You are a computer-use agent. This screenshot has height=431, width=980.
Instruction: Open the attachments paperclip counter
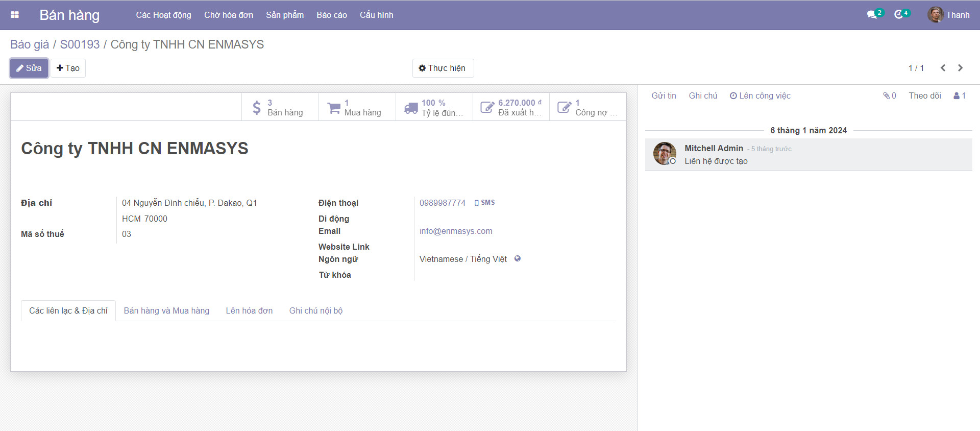click(x=890, y=96)
